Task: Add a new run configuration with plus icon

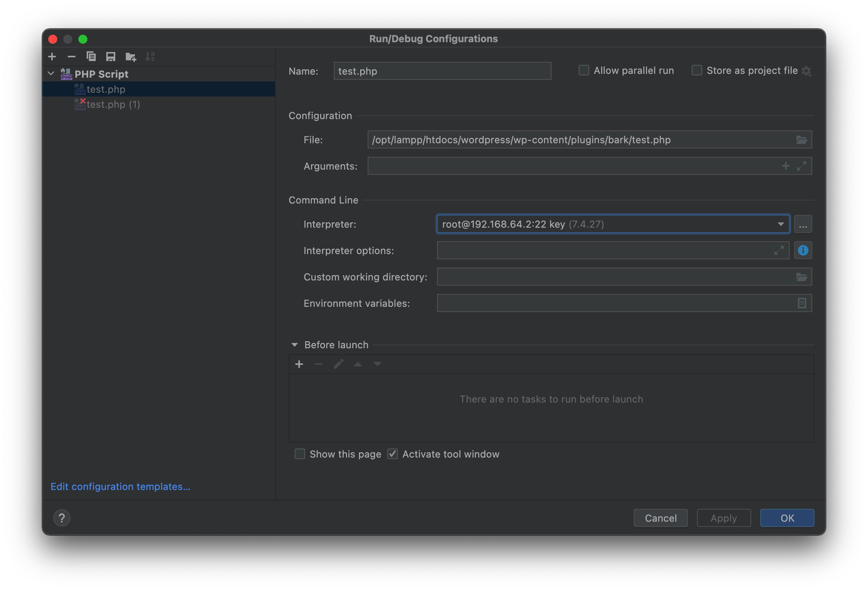Action: (52, 57)
